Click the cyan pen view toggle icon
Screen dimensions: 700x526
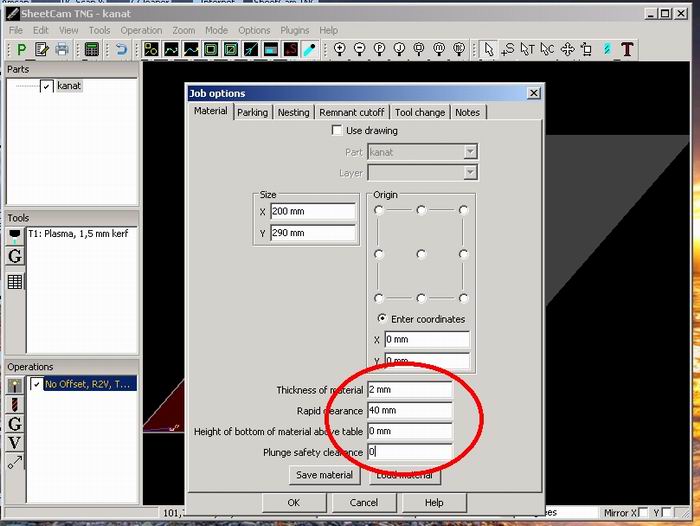coord(310,49)
